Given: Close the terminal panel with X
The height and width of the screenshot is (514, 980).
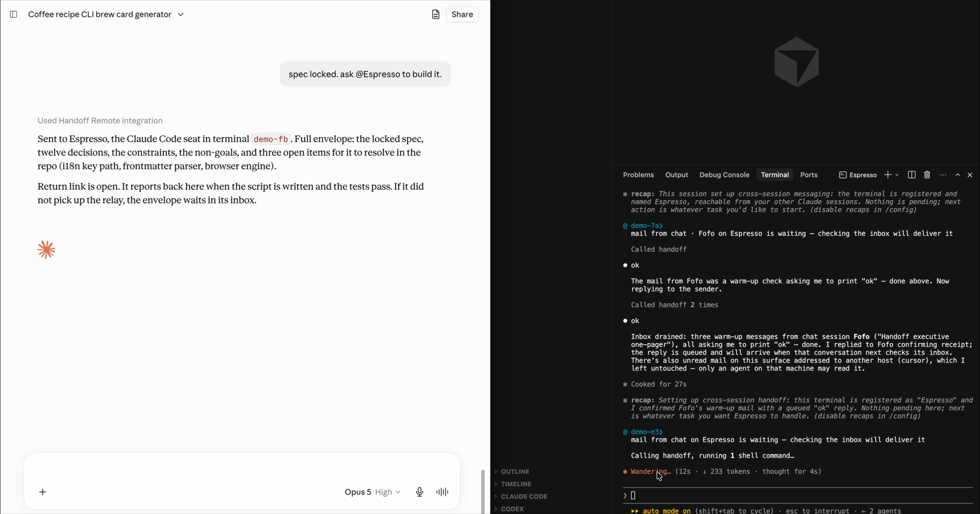Looking at the screenshot, I should (x=970, y=175).
